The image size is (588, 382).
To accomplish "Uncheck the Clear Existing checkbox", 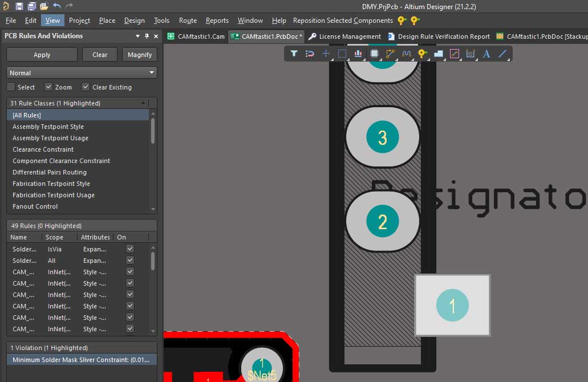I will (x=86, y=87).
